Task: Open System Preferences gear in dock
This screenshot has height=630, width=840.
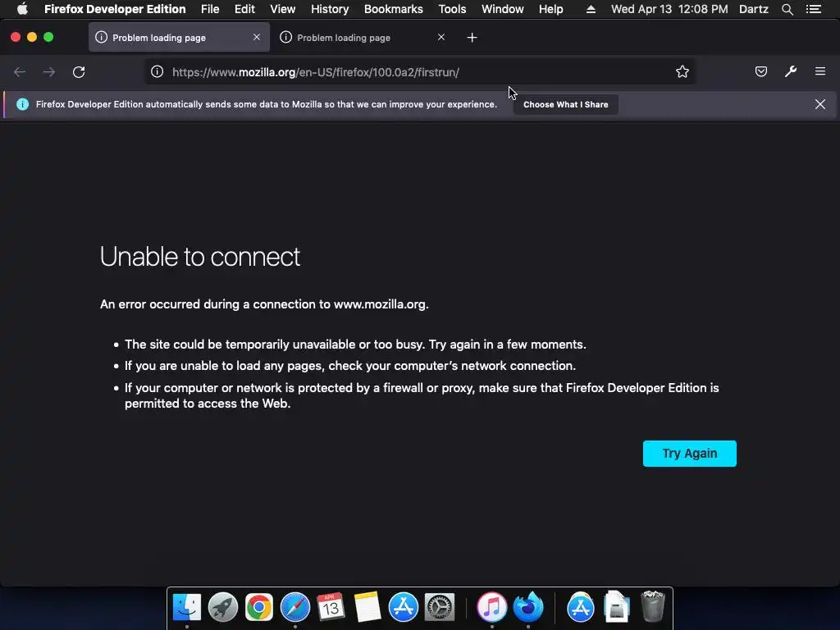Action: pos(440,607)
